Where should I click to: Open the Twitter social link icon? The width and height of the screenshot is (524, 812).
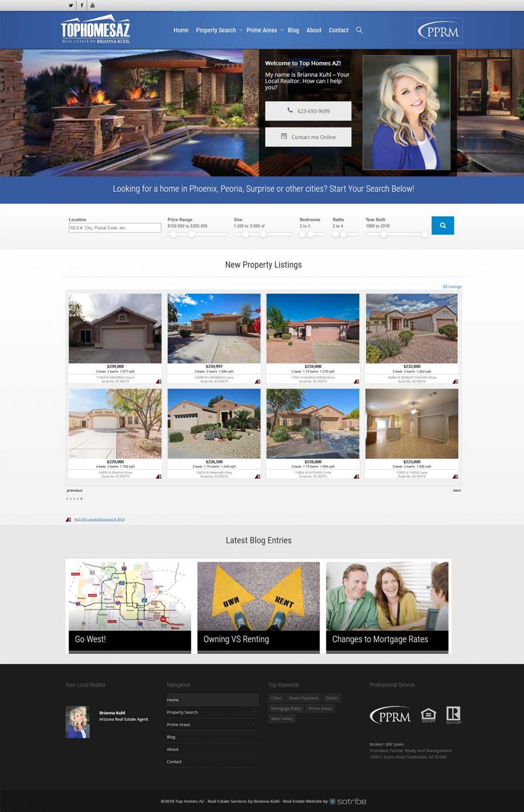(x=71, y=6)
